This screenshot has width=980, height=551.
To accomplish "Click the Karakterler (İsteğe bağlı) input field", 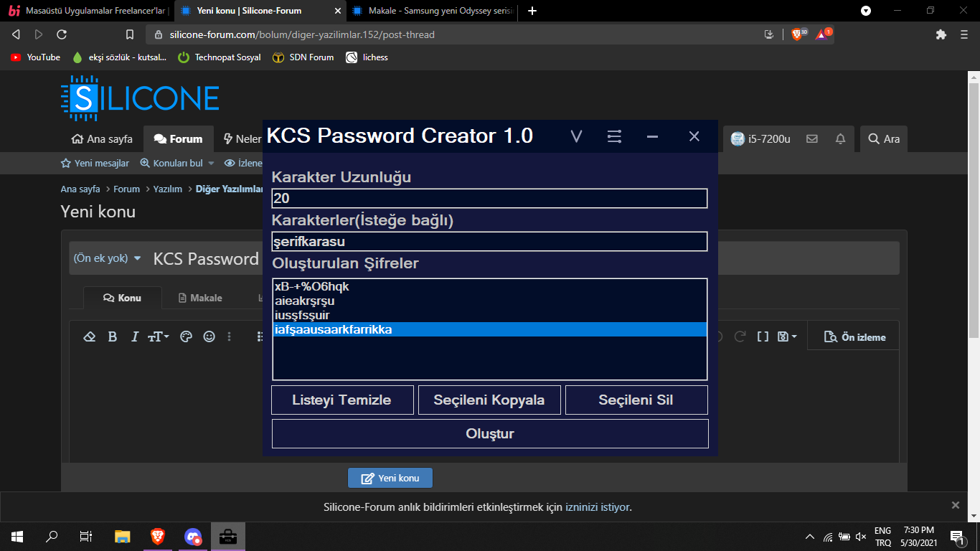I will (489, 242).
